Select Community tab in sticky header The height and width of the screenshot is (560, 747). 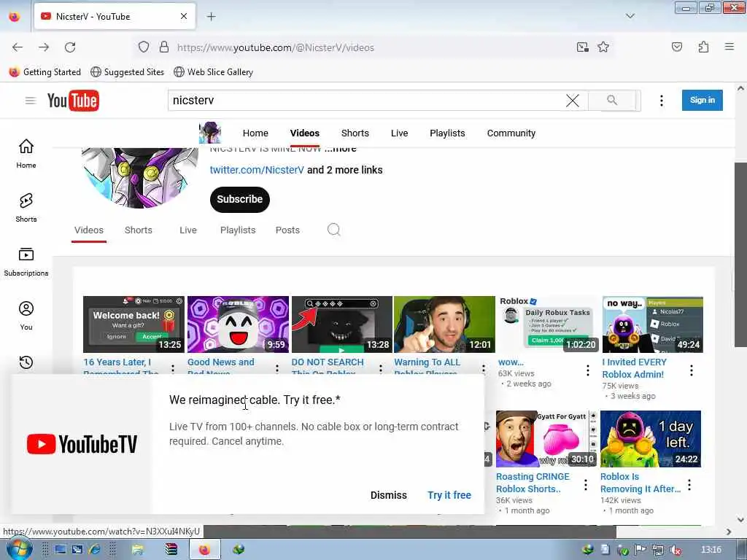point(511,133)
